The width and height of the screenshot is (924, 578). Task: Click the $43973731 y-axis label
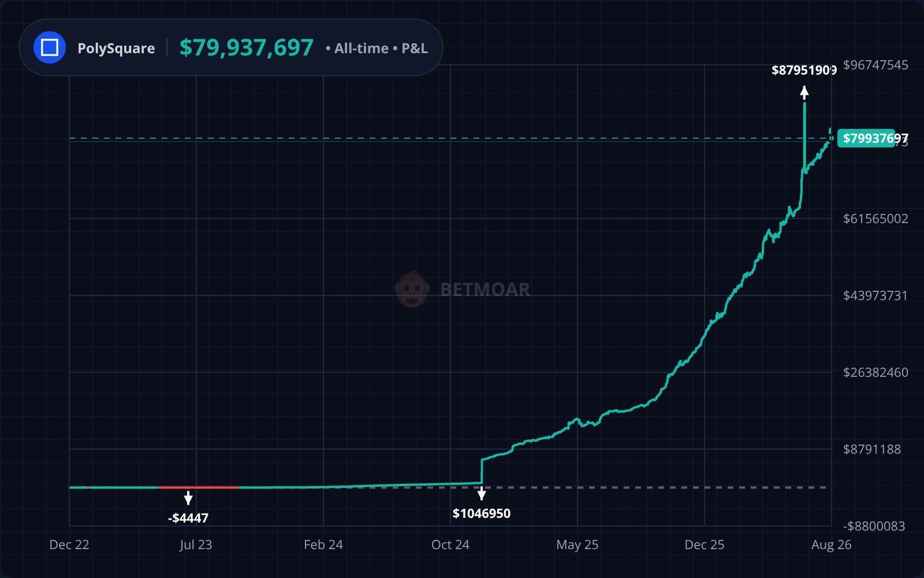(x=875, y=295)
